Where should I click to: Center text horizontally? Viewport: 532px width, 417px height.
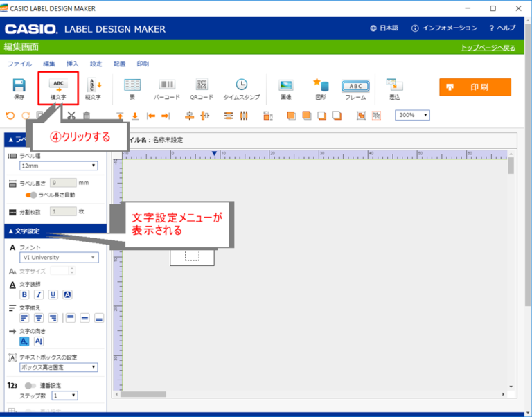tap(39, 318)
